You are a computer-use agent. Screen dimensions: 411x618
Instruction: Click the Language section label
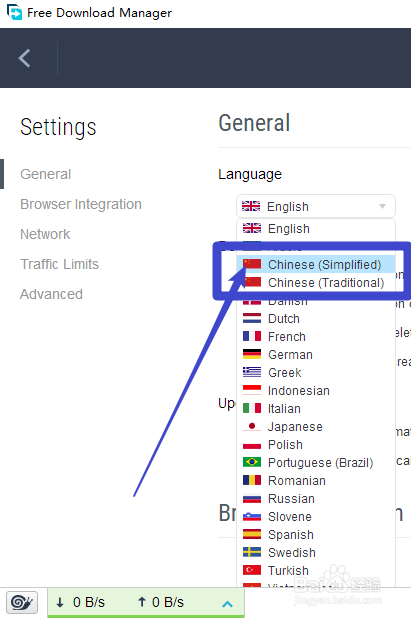250,174
